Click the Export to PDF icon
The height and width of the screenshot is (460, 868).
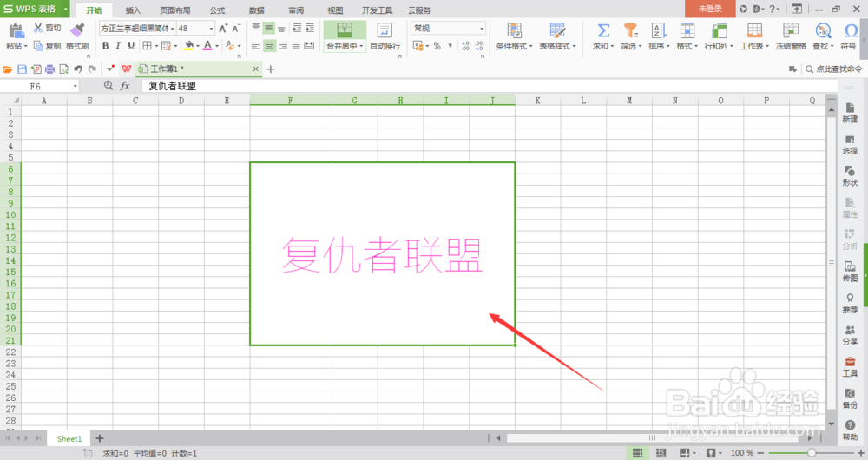coord(36,69)
